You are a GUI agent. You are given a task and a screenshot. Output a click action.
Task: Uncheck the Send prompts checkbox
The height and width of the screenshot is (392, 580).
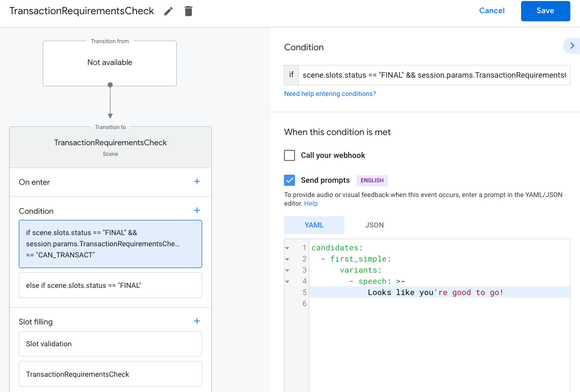coord(289,180)
